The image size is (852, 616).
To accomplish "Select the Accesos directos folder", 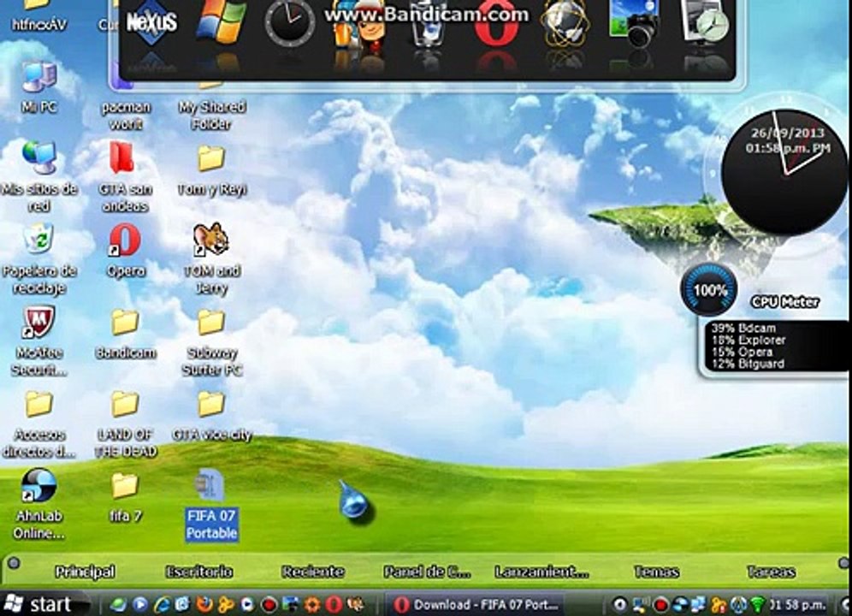I will (x=38, y=424).
